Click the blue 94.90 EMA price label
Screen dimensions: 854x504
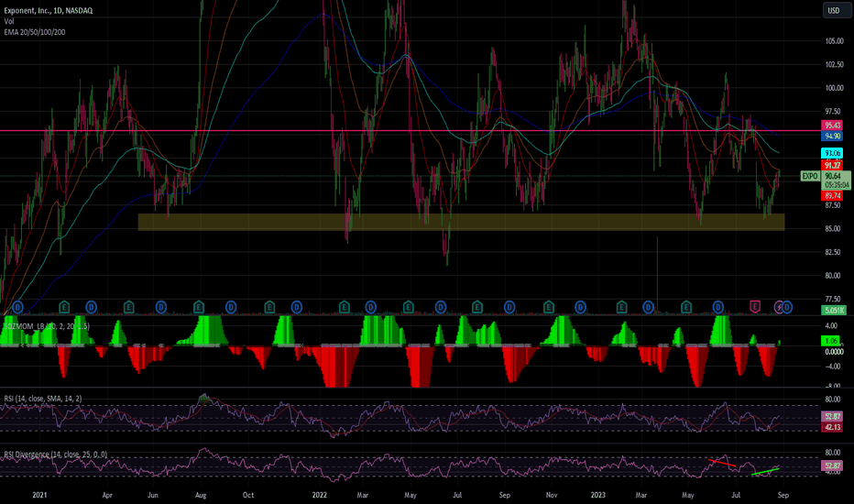coord(832,137)
